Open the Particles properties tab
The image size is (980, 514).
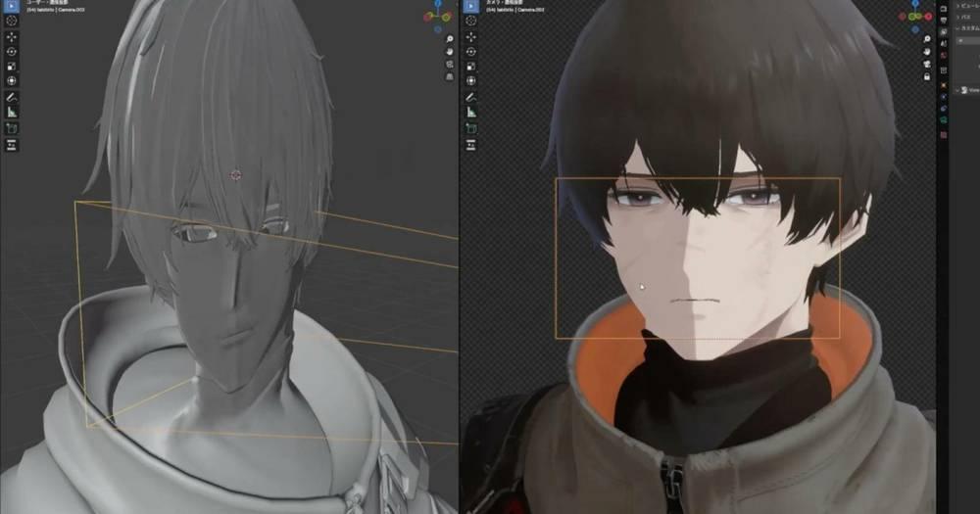(x=944, y=96)
